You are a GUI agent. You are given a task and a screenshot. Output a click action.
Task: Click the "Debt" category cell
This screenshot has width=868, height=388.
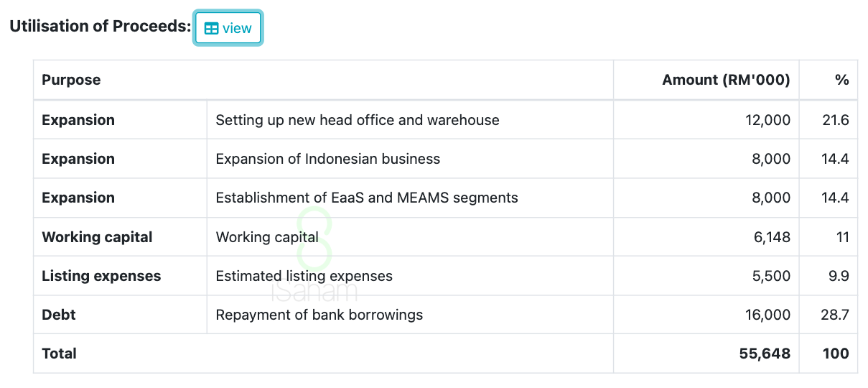[59, 315]
